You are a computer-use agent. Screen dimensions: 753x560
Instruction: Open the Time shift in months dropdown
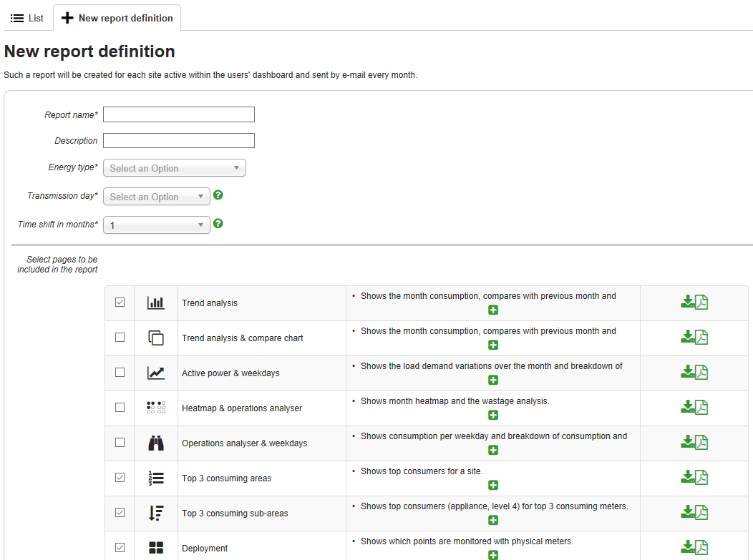(157, 225)
